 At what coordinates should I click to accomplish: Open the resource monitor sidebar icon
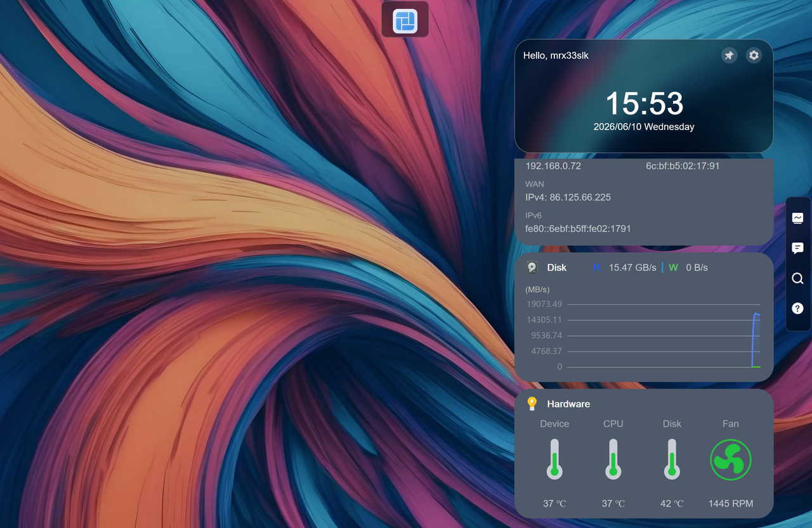798,218
